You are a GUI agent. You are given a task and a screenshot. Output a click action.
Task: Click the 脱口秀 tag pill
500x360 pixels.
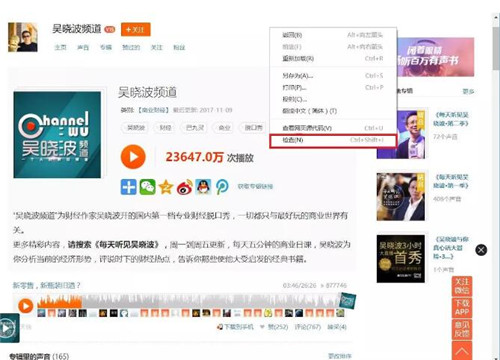click(253, 127)
